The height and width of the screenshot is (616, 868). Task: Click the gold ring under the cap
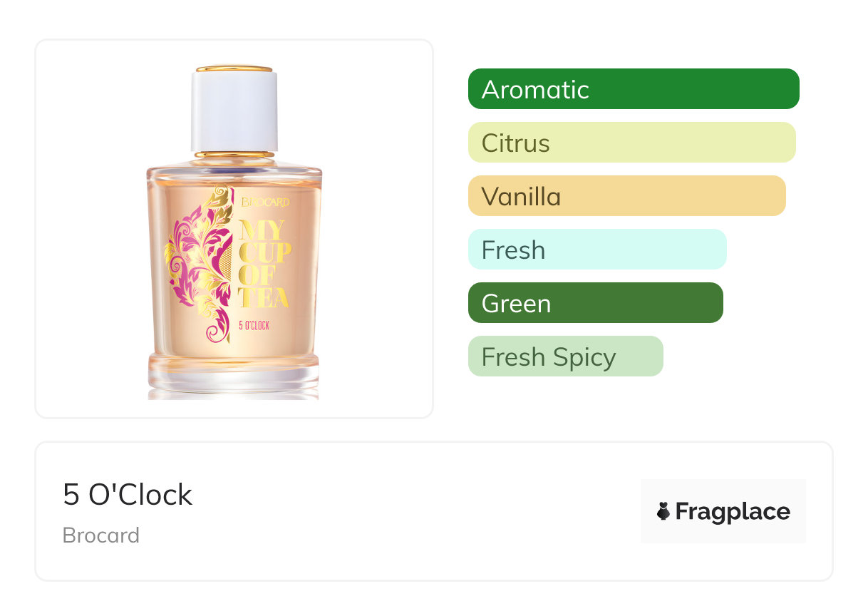[234, 153]
